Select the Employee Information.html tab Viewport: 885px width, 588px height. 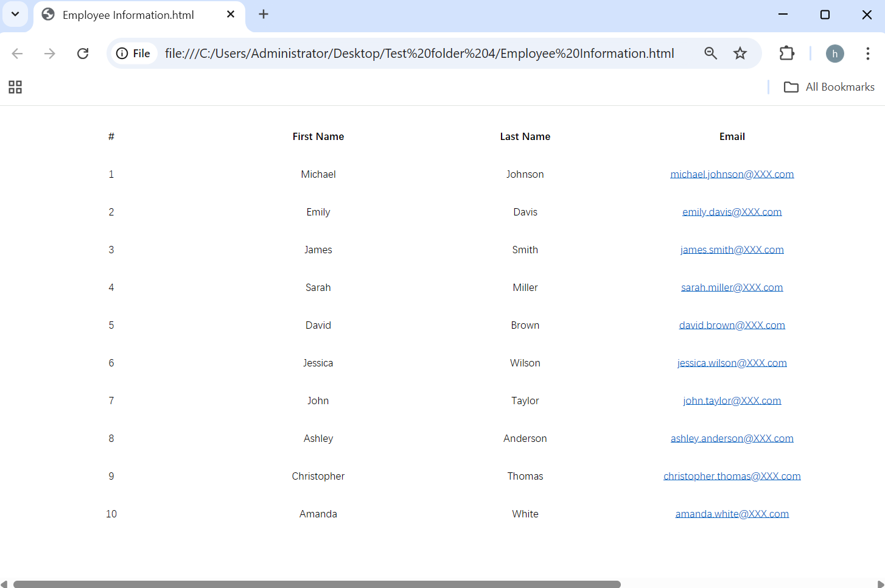click(128, 15)
